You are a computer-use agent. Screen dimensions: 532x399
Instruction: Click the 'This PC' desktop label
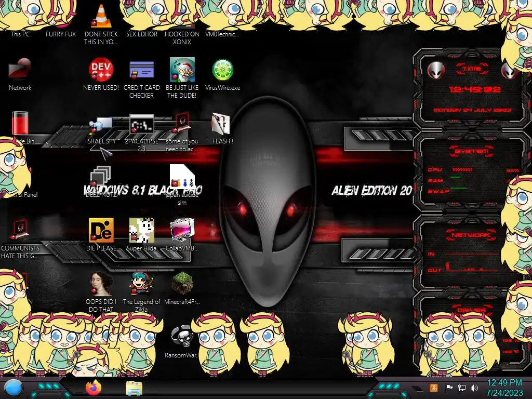click(x=20, y=34)
